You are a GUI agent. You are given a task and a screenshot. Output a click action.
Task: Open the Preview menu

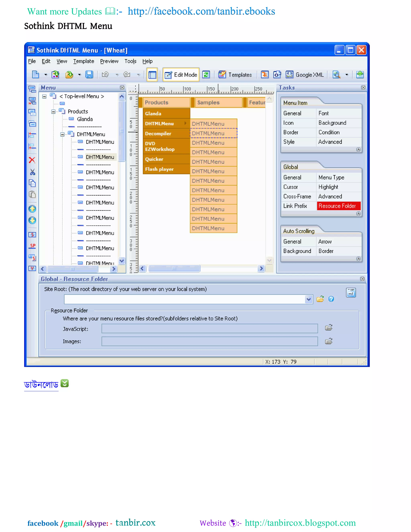click(109, 61)
